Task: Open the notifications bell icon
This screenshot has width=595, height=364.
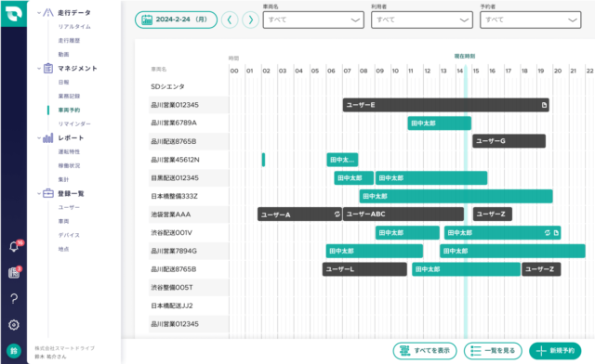Action: tap(14, 246)
